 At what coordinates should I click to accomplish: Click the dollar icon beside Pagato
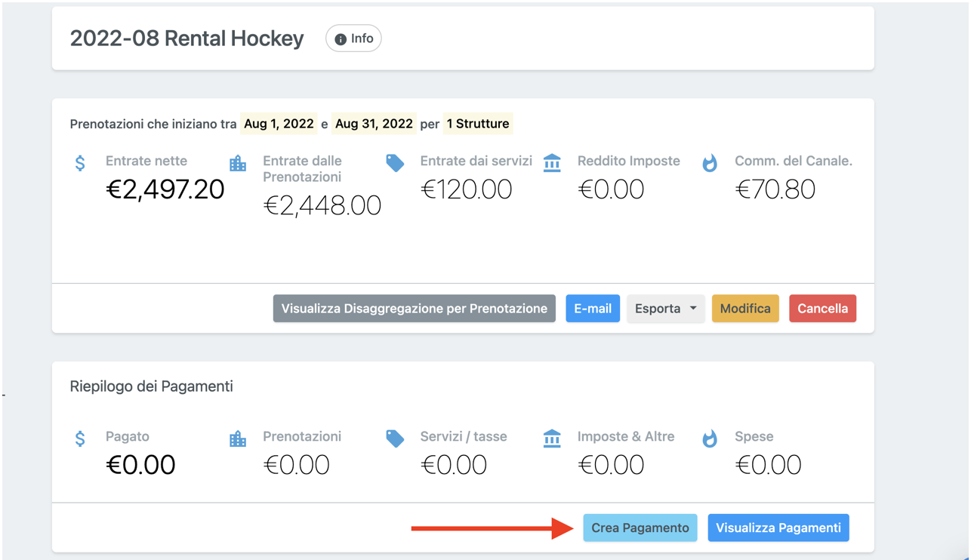coord(80,438)
